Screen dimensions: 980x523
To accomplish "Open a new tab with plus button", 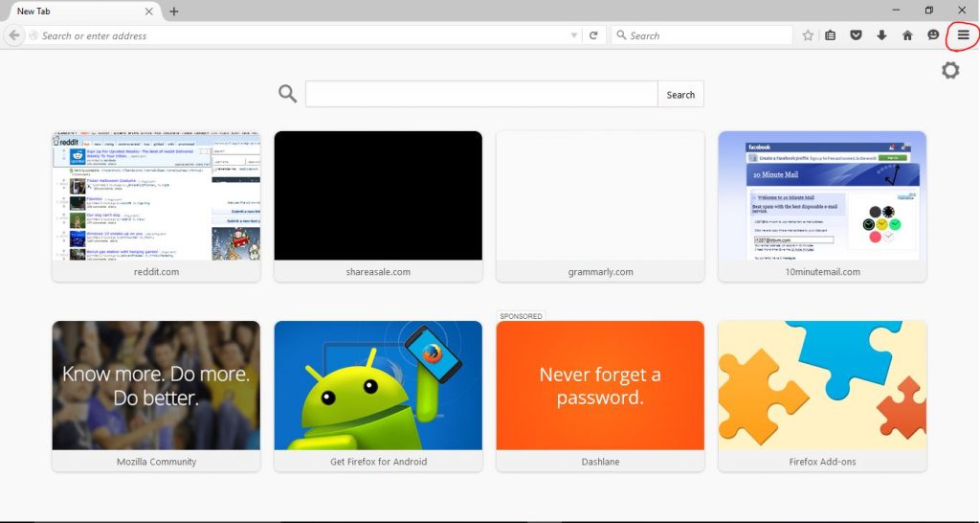I will pos(174,11).
